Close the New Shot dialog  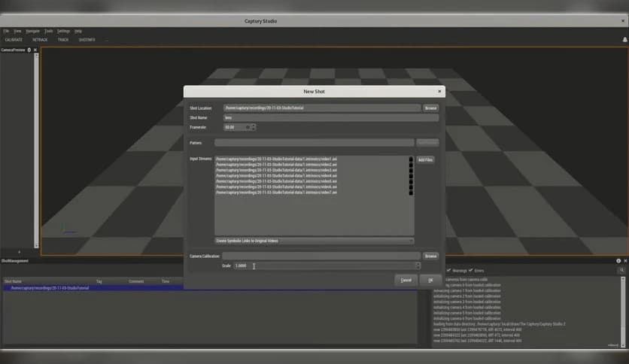tap(439, 92)
